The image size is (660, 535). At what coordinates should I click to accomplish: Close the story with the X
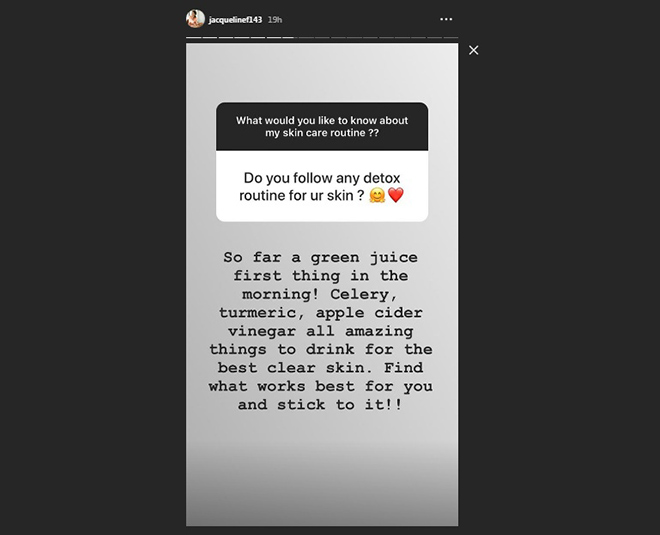[x=474, y=50]
